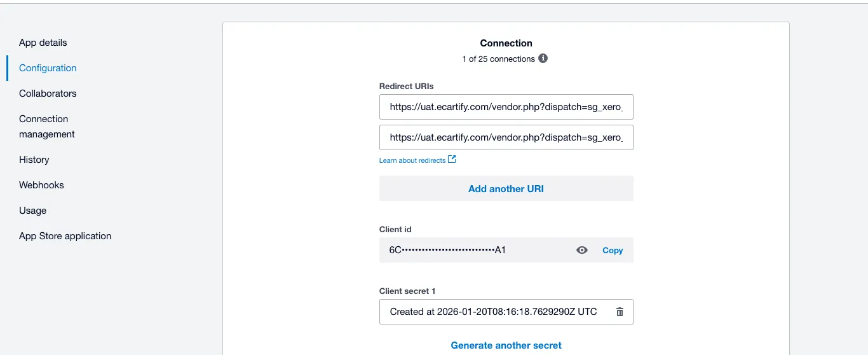Click the masked Client id value
The image size is (868, 355).
point(447,250)
